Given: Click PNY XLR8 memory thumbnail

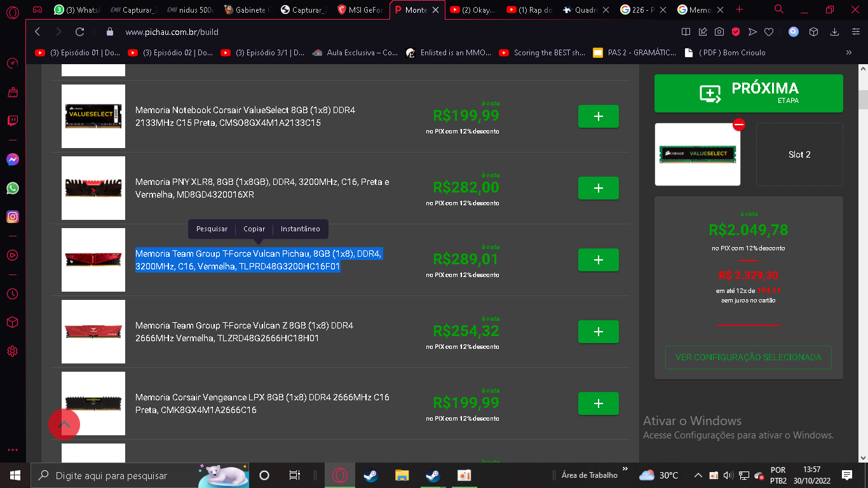Looking at the screenshot, I should (x=93, y=188).
